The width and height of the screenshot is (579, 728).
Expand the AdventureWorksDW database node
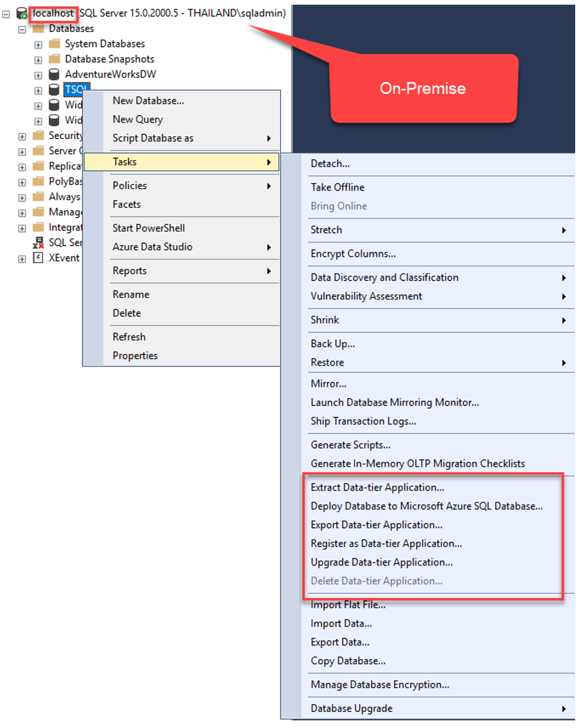point(38,76)
